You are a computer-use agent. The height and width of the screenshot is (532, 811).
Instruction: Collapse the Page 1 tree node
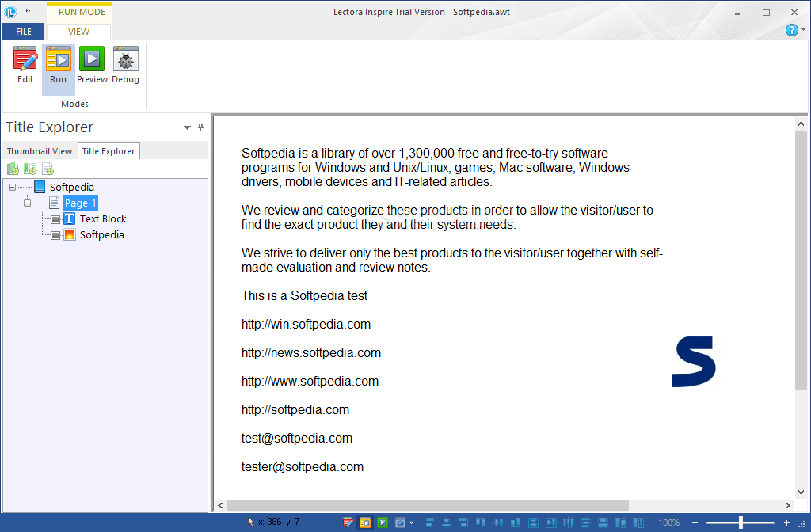(x=27, y=203)
